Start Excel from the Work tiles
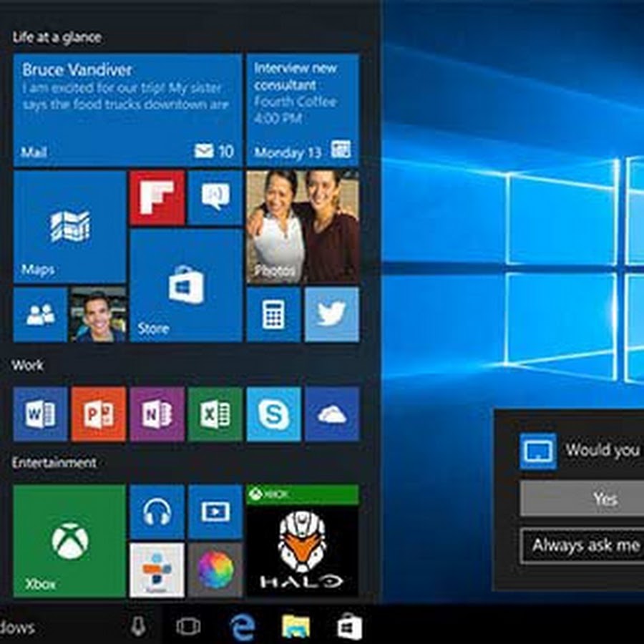 click(x=215, y=414)
